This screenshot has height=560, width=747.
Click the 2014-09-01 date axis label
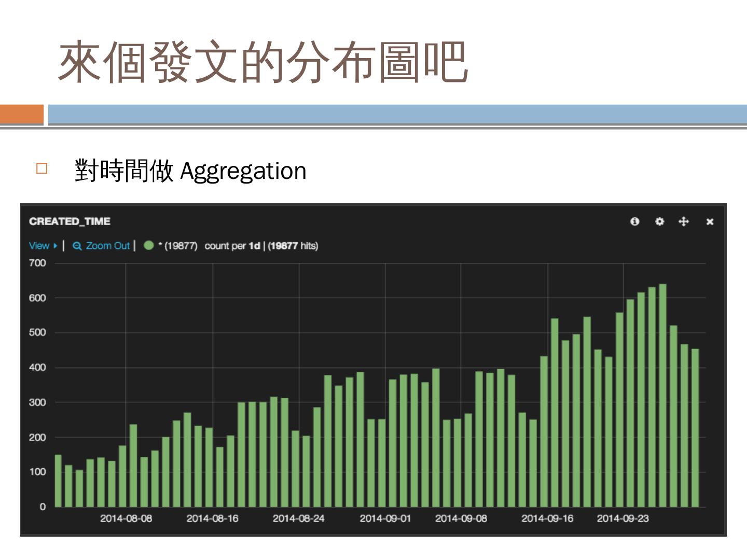coord(385,519)
